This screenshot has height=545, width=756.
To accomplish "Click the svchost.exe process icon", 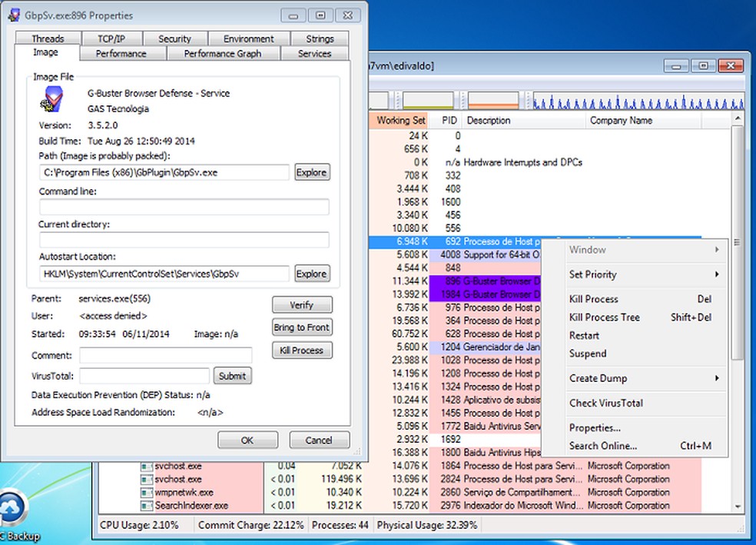I will pos(147,465).
